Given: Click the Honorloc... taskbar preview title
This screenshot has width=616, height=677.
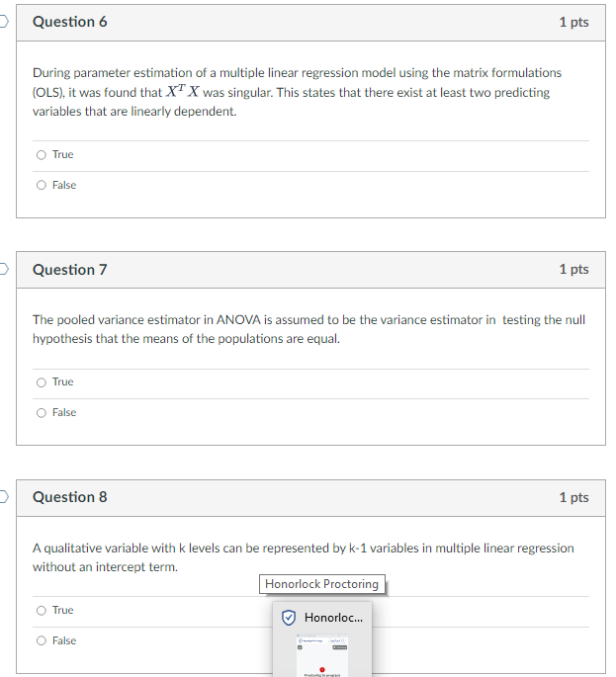Looking at the screenshot, I should tap(333, 618).
